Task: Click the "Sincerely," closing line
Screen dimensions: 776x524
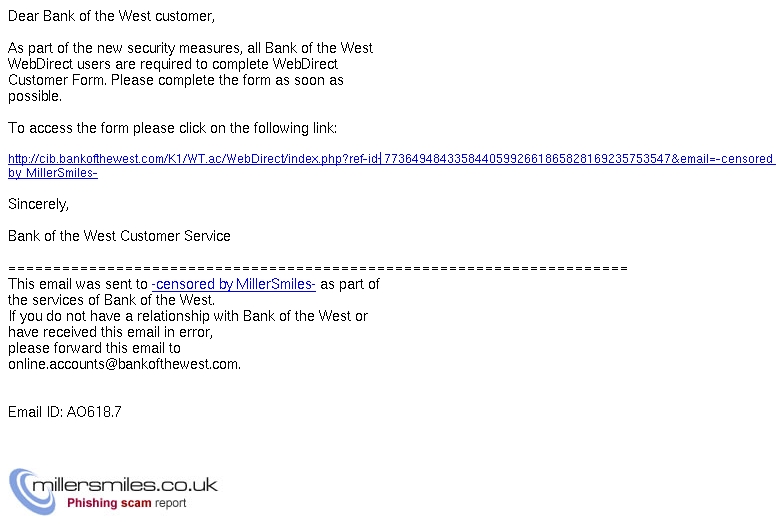Action: (39, 204)
